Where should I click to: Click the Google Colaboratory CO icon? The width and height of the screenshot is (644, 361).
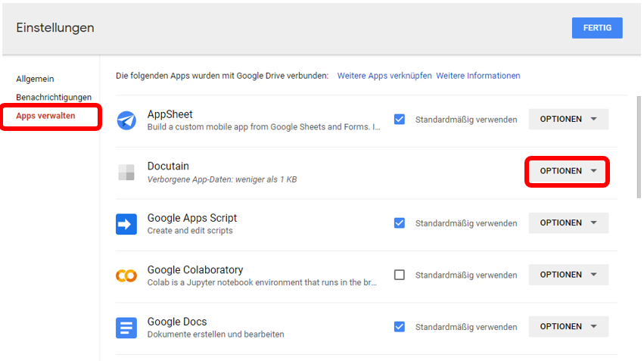(126, 275)
